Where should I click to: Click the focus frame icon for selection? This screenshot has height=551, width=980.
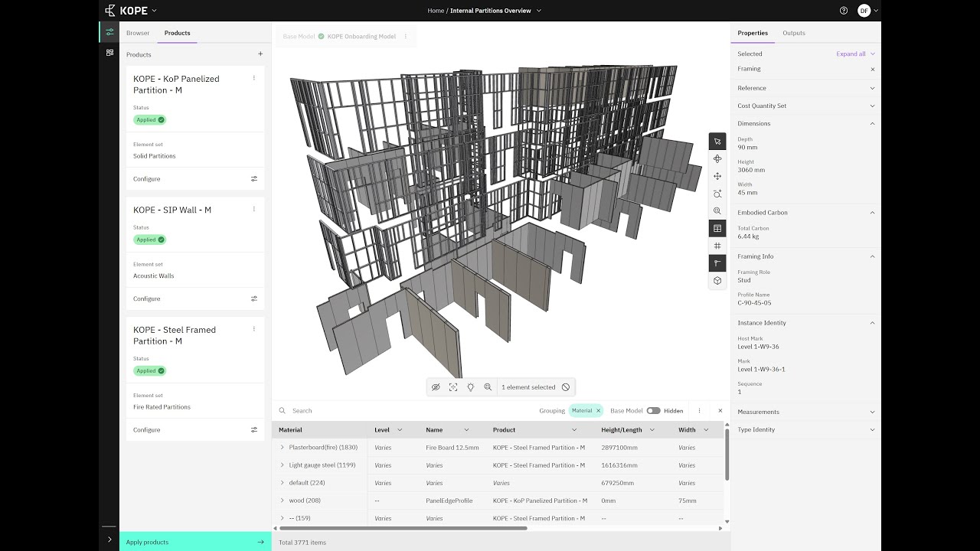[453, 387]
